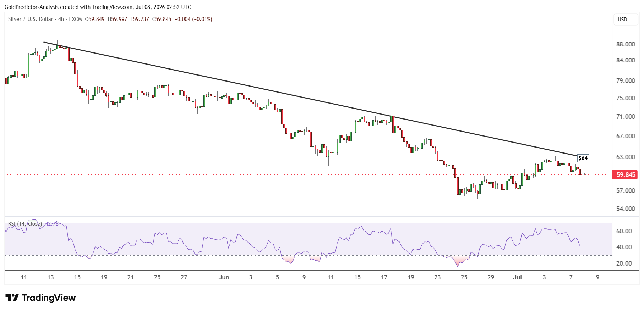This screenshot has height=311, width=644.
Task: Click the 84.000 price axis label
Action: click(x=626, y=60)
